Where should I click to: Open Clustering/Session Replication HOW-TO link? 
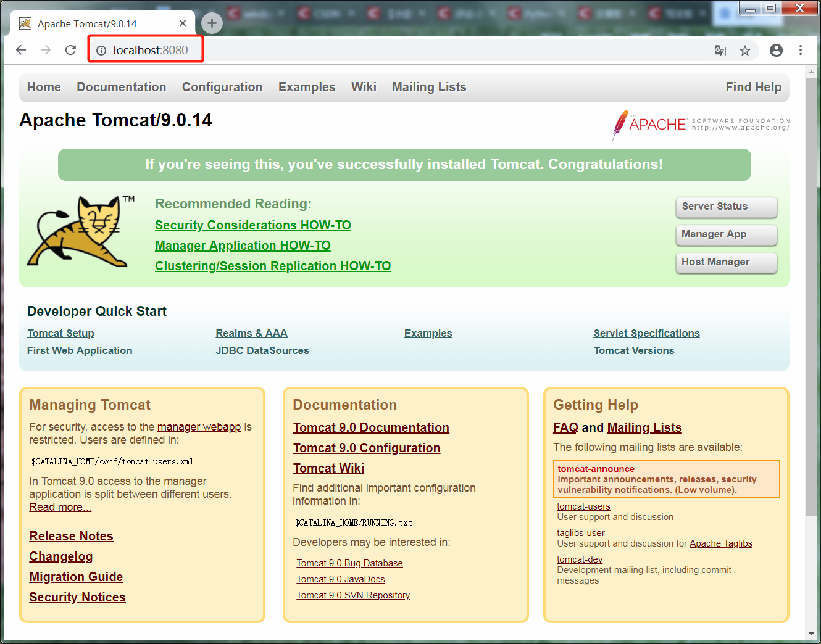coord(273,266)
